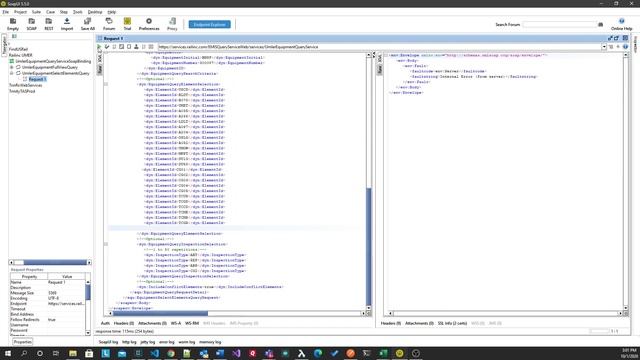Open the Suite menu
Viewport: 640px width, 360px height.
tap(36, 12)
